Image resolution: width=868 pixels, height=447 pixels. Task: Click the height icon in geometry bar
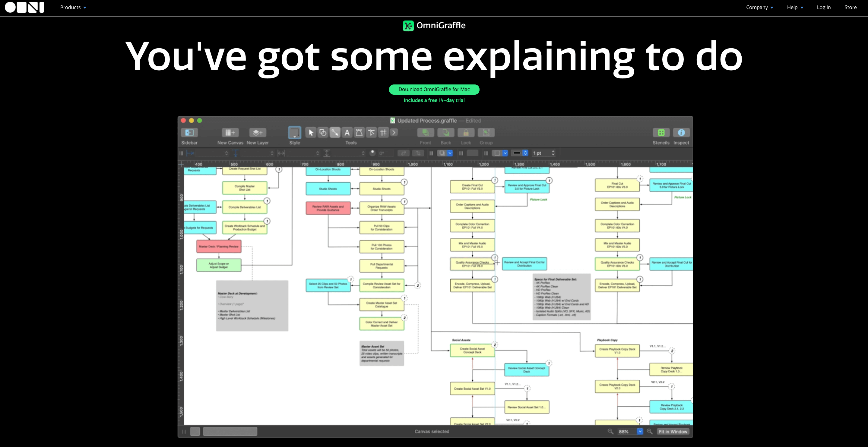pyautogui.click(x=327, y=153)
